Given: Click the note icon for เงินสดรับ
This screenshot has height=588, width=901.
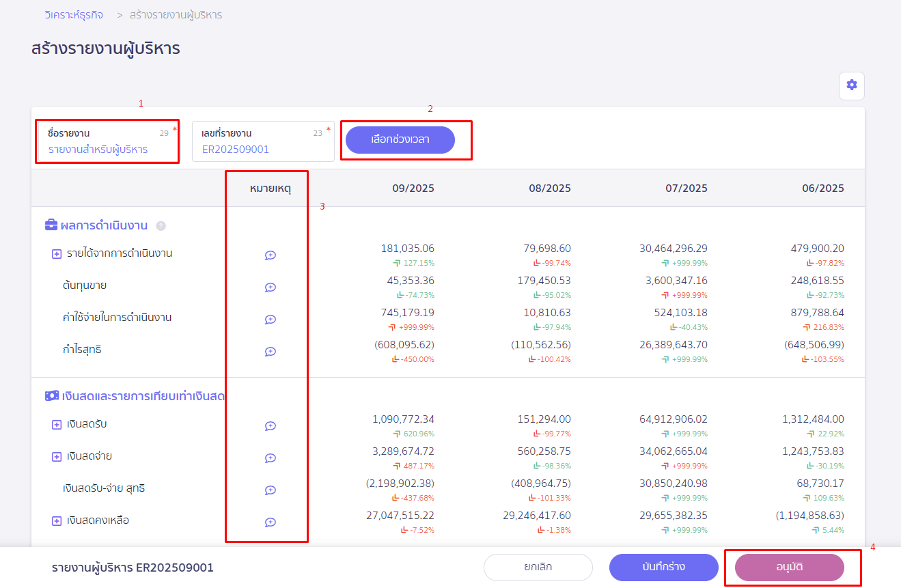Looking at the screenshot, I should click(x=270, y=426).
